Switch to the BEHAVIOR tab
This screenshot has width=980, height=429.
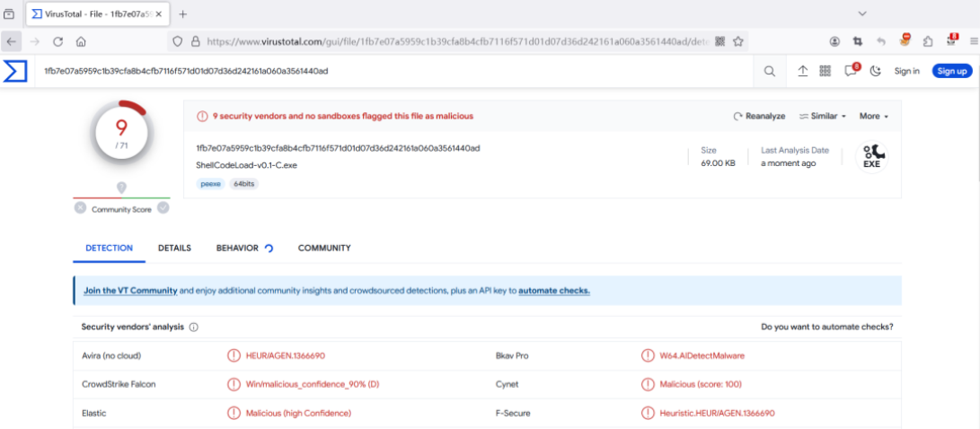click(x=244, y=248)
